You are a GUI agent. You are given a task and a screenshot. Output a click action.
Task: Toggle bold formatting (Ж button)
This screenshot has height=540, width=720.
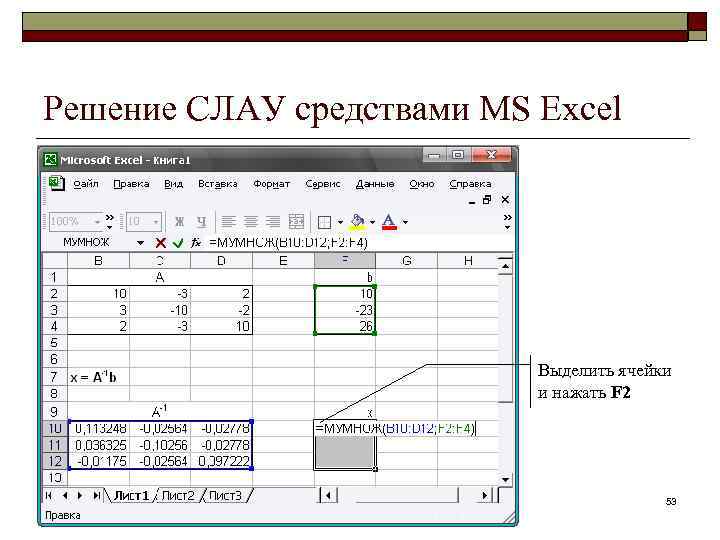[180, 222]
